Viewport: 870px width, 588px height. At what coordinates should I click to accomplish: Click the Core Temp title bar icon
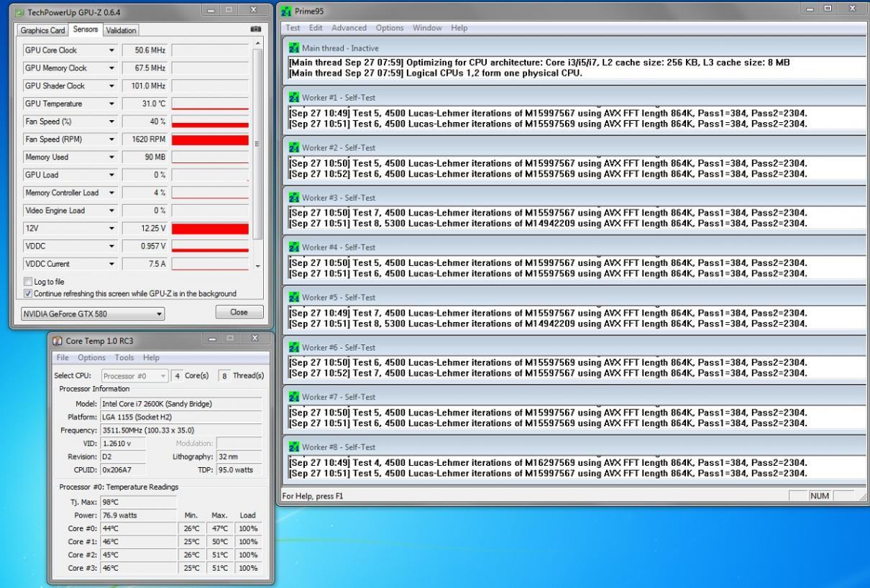click(x=57, y=340)
